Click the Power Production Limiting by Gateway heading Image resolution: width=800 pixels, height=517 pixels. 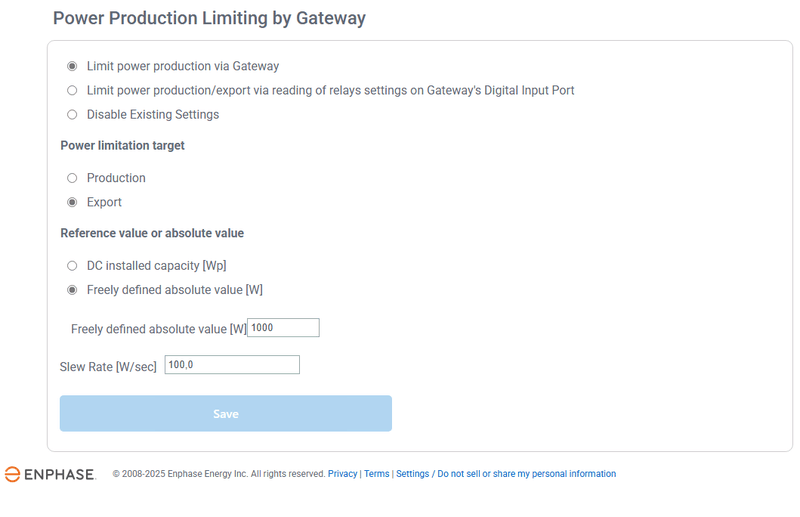209,18
